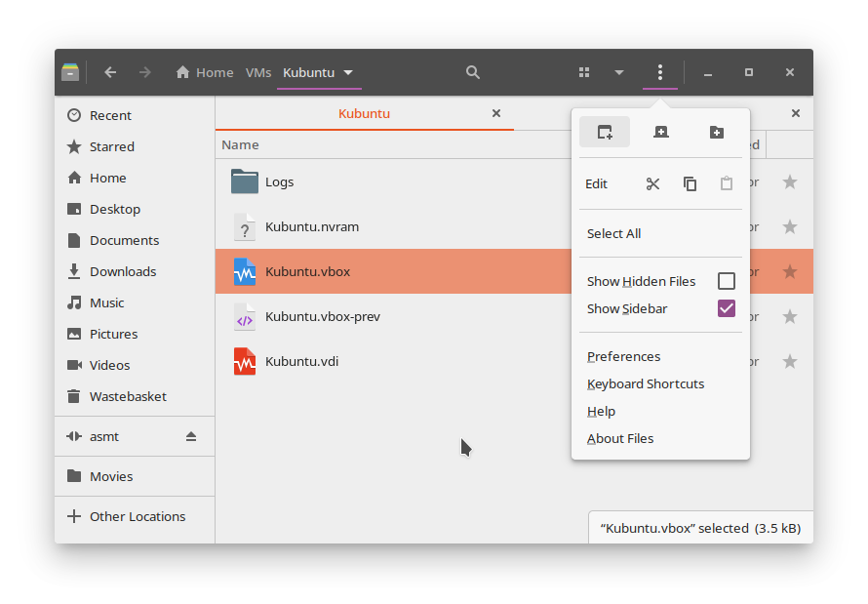Open Pictures in sidebar
The width and height of the screenshot is (868, 604).
point(135,334)
